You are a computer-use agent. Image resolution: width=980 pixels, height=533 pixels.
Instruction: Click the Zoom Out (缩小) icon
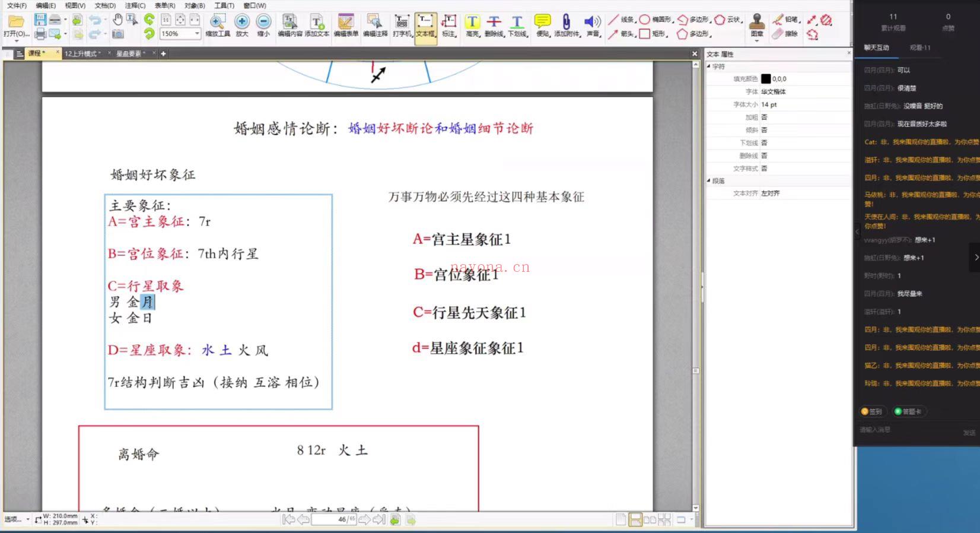[x=263, y=26]
